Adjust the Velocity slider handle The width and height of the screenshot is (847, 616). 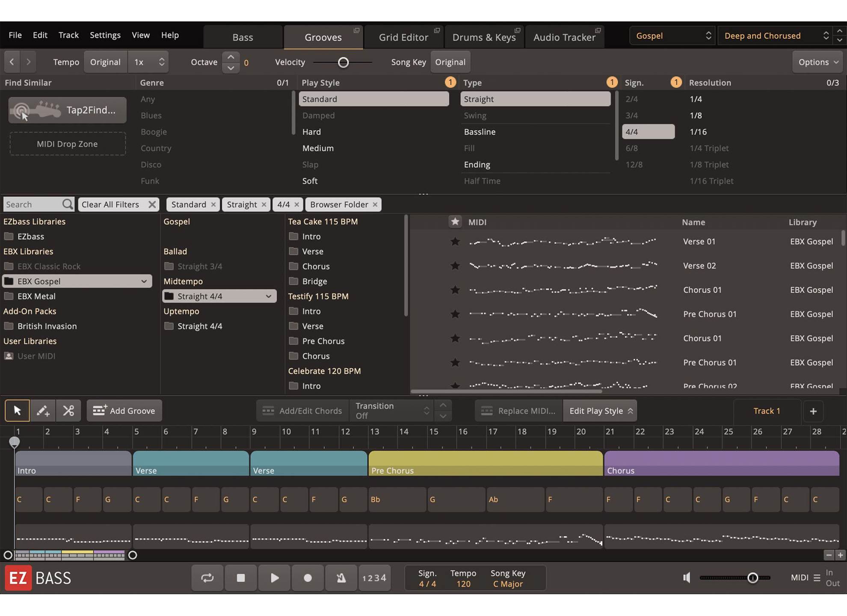tap(343, 62)
